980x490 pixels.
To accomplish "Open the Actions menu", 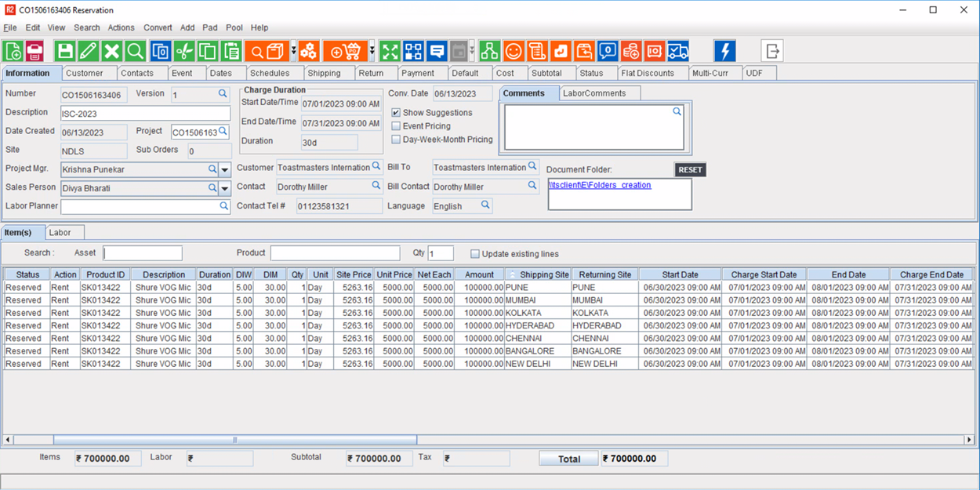I will coord(121,27).
